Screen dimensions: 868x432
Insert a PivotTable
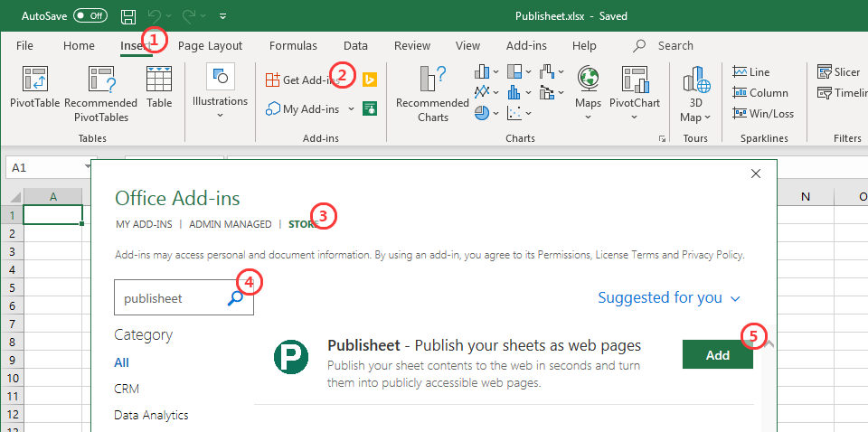point(34,87)
